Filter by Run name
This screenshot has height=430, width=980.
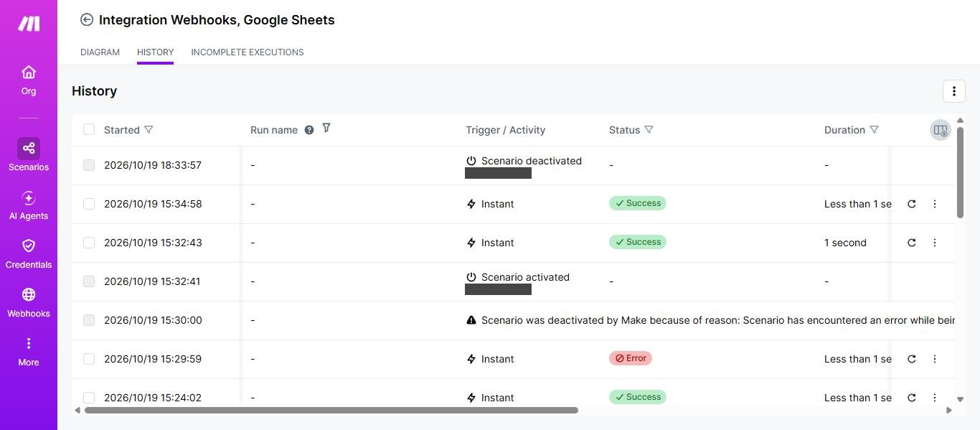point(326,128)
